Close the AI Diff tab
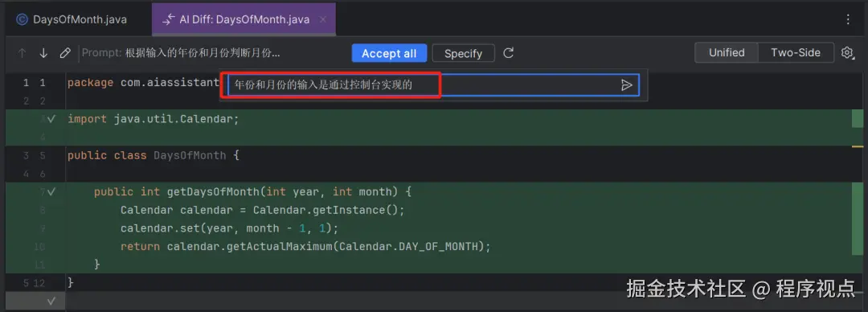 click(324, 19)
